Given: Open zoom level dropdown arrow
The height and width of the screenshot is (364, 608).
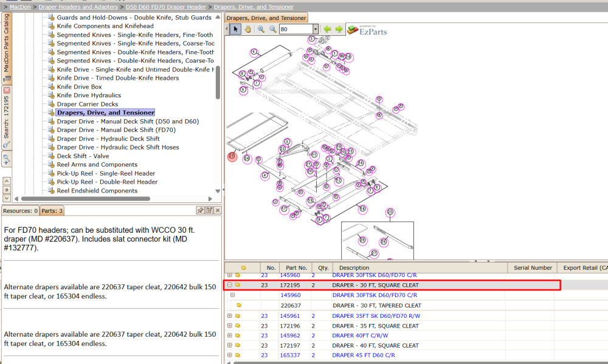Looking at the screenshot, I should (315, 29).
